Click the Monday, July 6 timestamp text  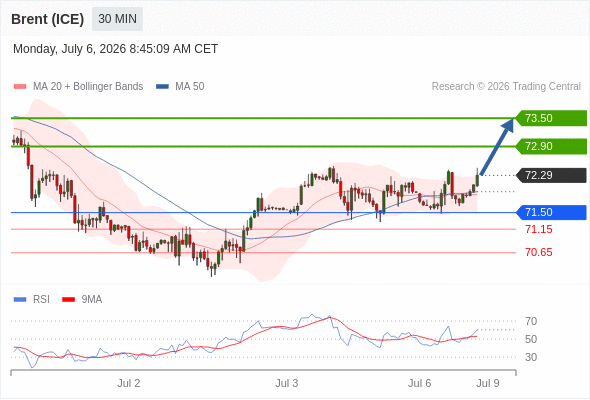point(116,49)
